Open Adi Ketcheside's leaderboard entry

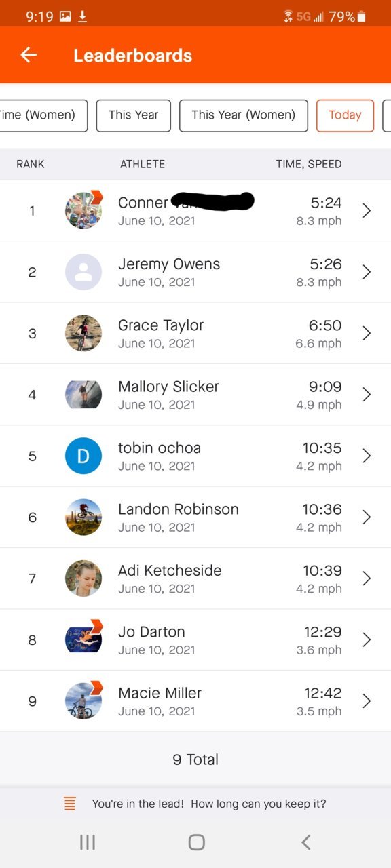[195, 578]
